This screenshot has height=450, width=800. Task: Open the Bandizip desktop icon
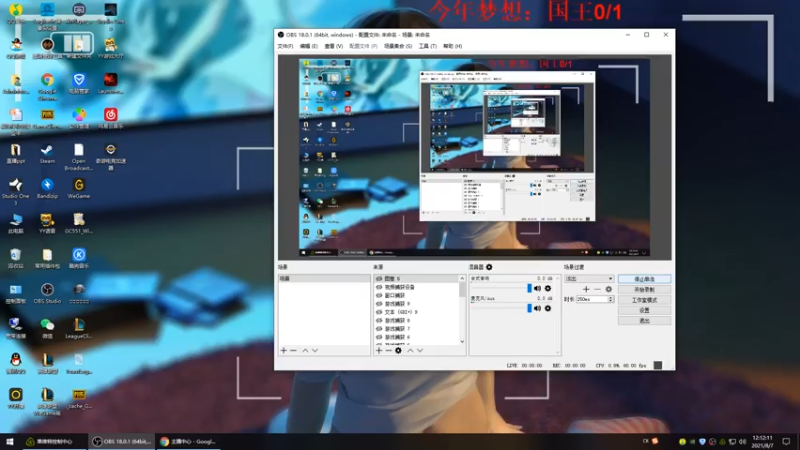47,189
